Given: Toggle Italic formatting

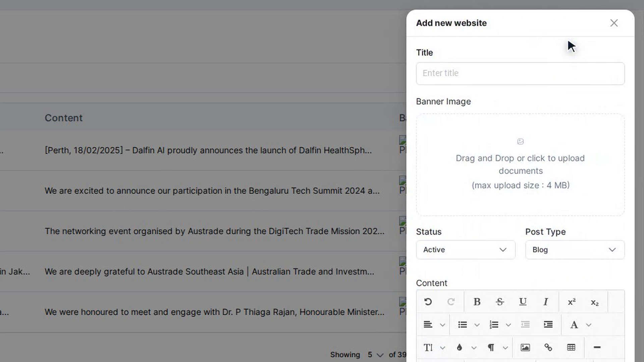Looking at the screenshot, I should click(x=546, y=302).
